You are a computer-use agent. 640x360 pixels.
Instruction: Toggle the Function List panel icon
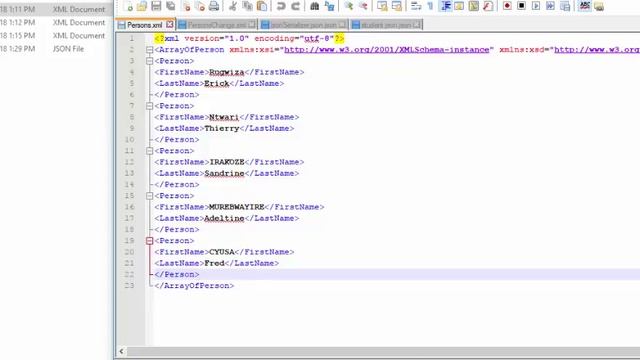click(488, 6)
